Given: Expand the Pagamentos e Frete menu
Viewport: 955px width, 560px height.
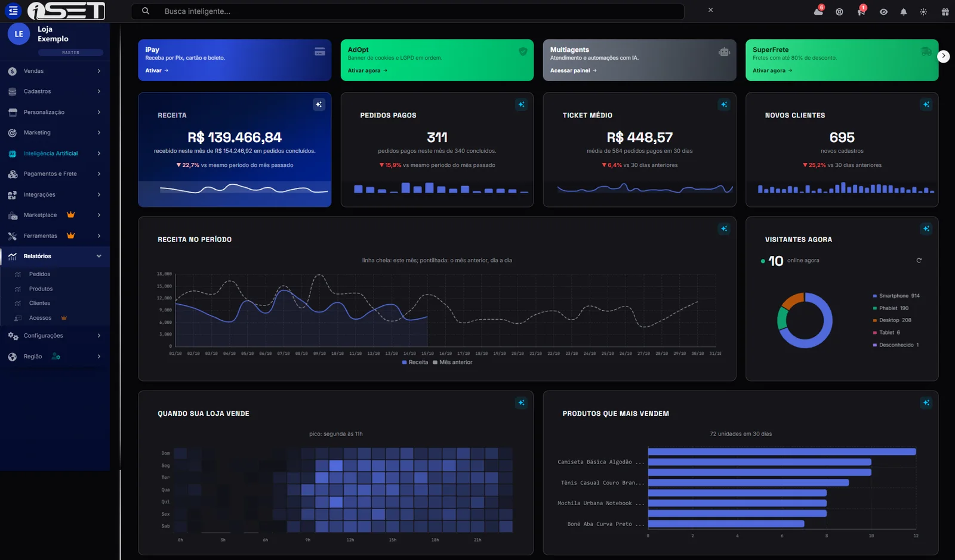Looking at the screenshot, I should pos(55,174).
